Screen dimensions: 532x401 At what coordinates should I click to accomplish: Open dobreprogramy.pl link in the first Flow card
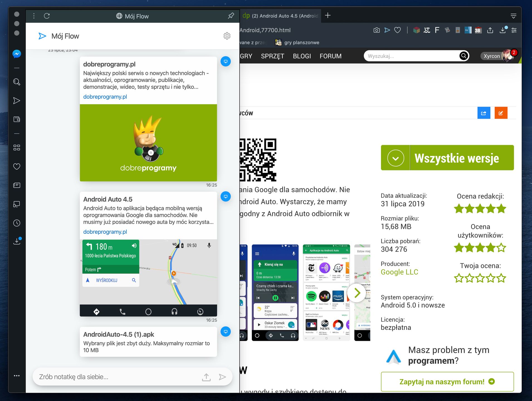pyautogui.click(x=105, y=97)
